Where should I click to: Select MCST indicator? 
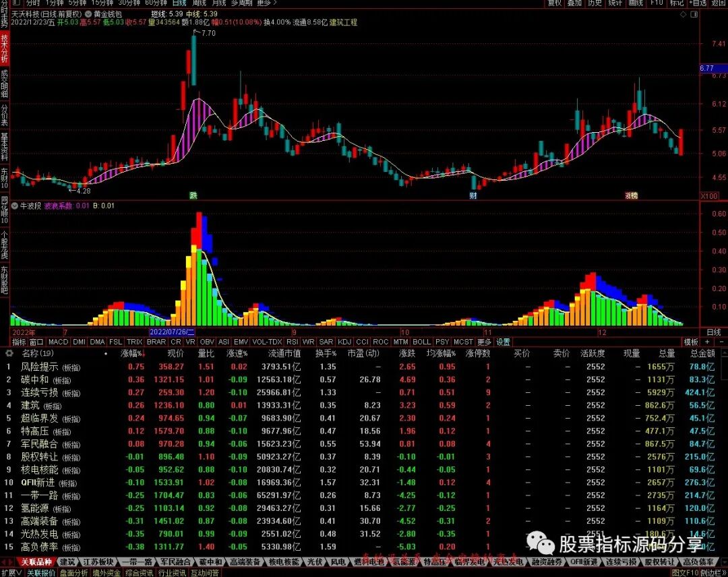(x=463, y=342)
